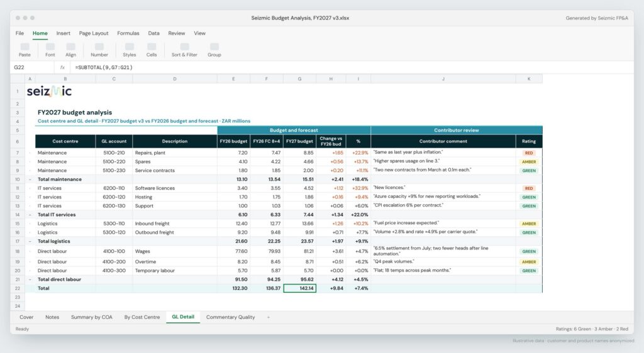Click the GREEN rating for Service contracts
Viewport: 644px width, 353px height.
click(x=528, y=171)
